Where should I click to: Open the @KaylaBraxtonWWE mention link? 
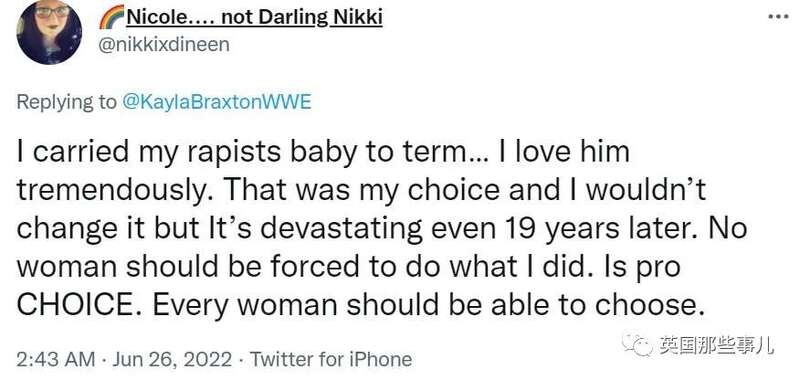click(x=216, y=102)
